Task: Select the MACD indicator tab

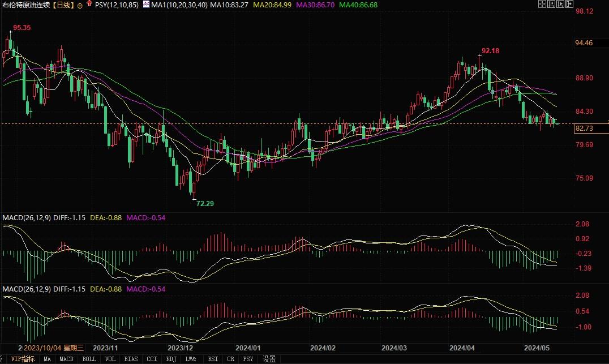Action: [x=67, y=359]
